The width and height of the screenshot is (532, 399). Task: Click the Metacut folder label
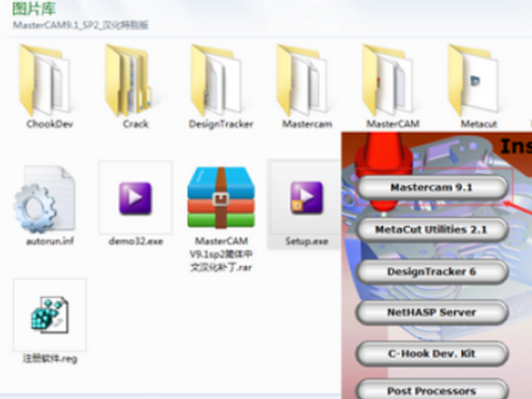coord(479,124)
